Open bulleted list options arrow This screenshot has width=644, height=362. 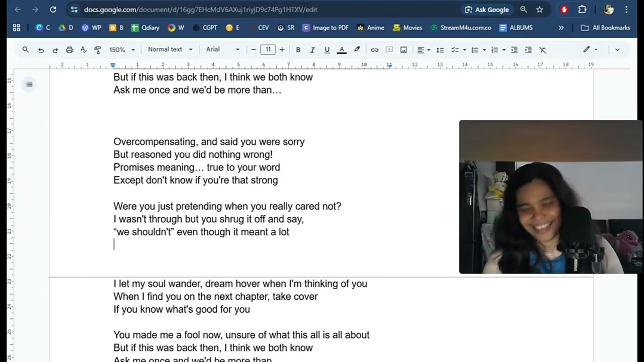point(485,50)
